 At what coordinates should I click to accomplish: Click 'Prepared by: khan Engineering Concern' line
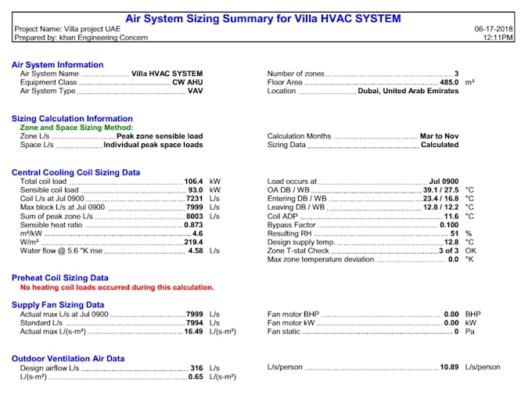point(81,38)
